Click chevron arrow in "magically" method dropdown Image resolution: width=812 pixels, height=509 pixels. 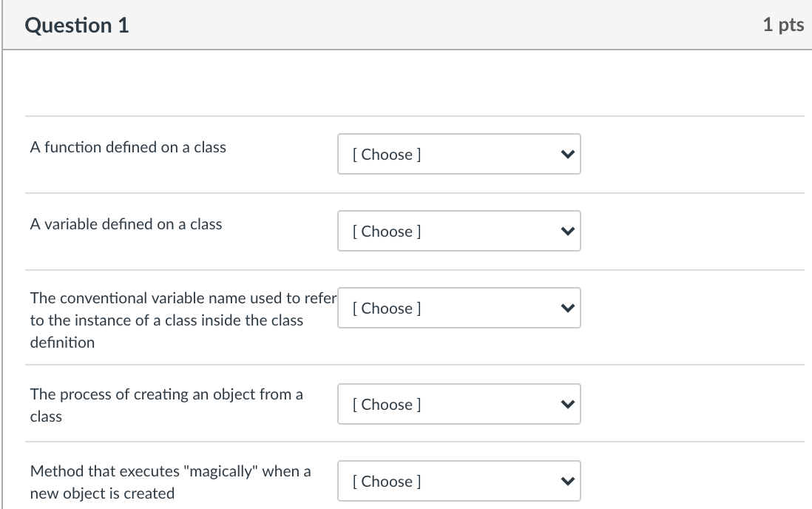pos(567,482)
